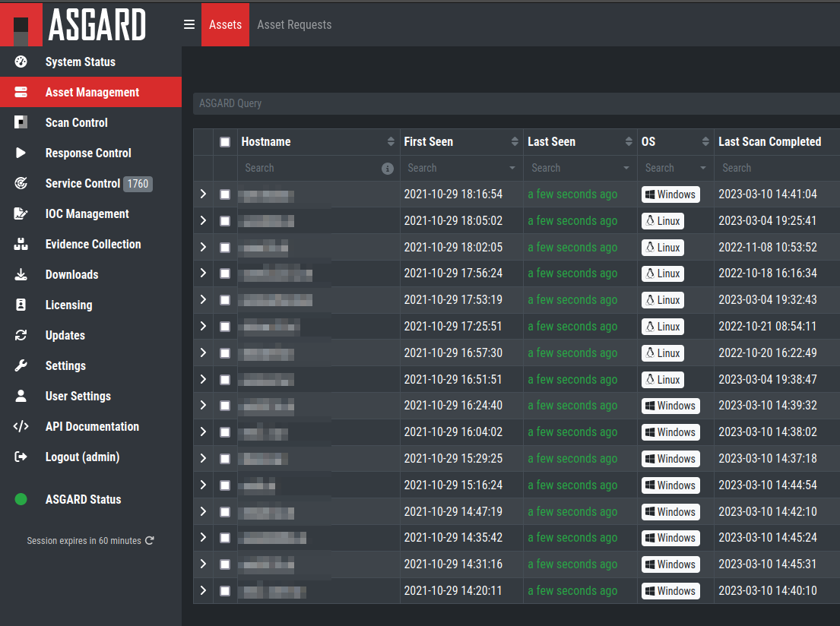Sort by OS column arrows
This screenshot has height=626, width=840.
[x=705, y=141]
